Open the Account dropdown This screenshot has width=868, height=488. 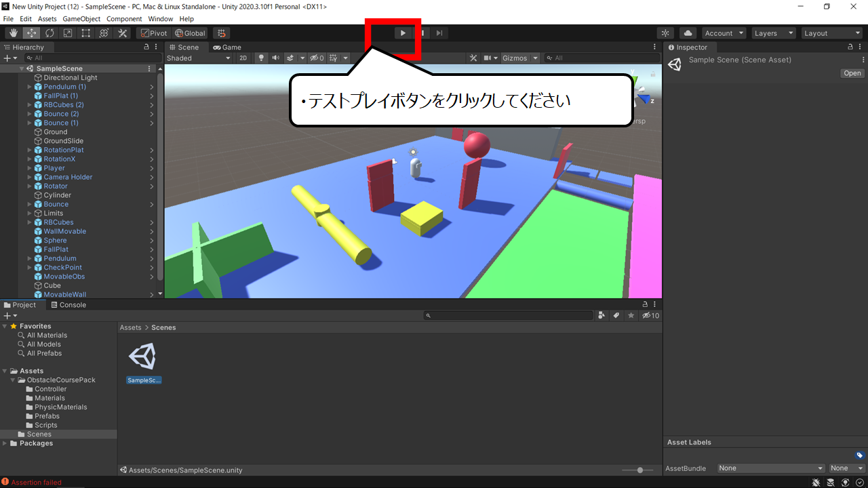(x=724, y=33)
